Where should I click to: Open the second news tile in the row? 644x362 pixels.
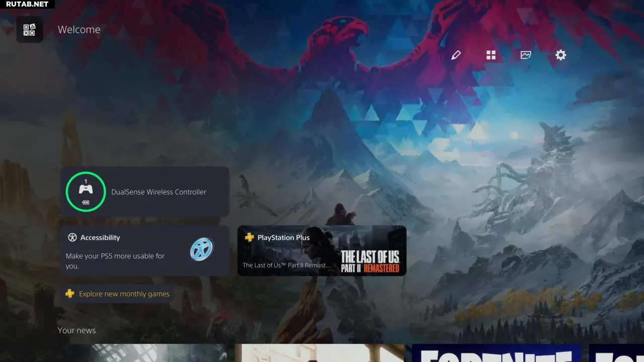[x=319, y=353]
